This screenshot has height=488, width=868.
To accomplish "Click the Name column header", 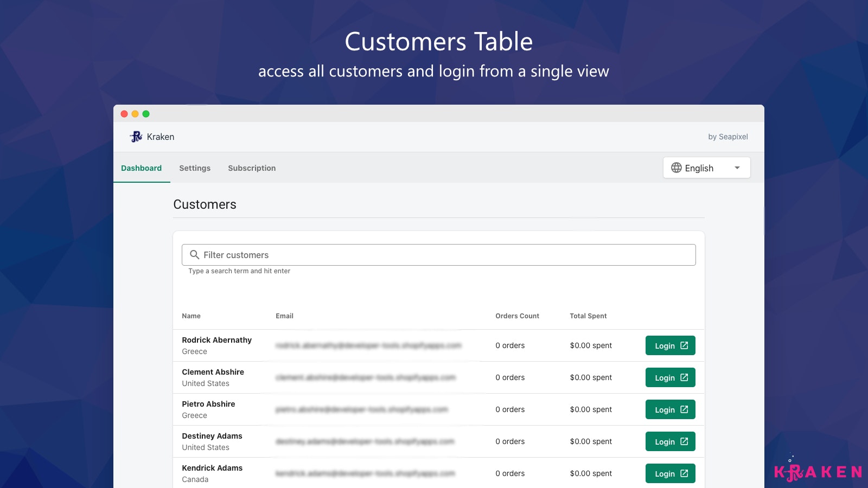I will [x=191, y=316].
